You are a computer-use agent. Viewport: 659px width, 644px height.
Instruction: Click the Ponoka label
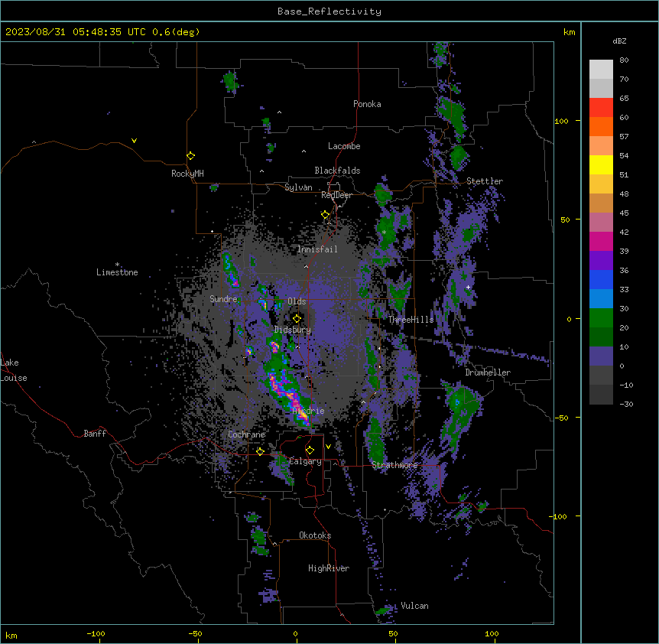367,104
